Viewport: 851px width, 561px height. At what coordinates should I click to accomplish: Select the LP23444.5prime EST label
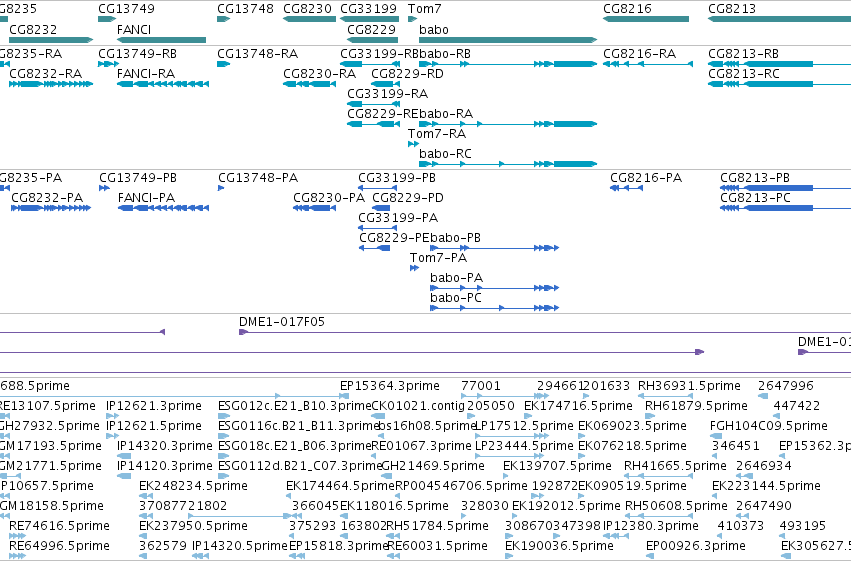(x=524, y=446)
